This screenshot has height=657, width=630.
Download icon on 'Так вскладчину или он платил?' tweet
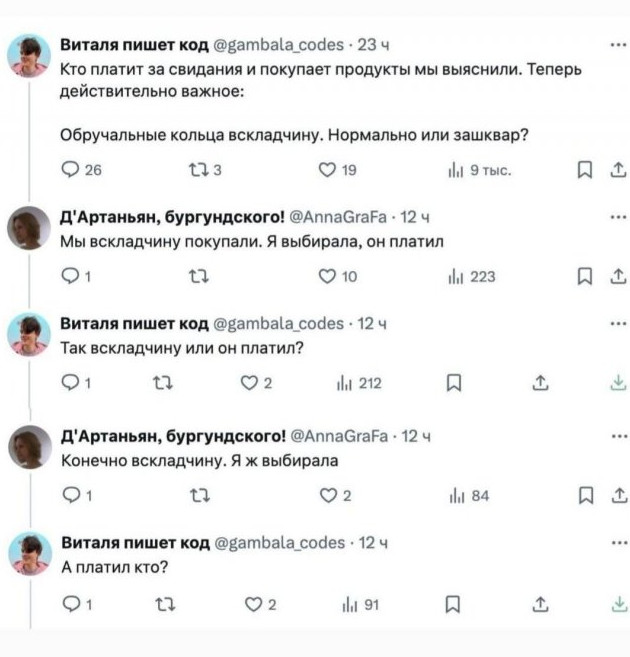click(x=617, y=381)
